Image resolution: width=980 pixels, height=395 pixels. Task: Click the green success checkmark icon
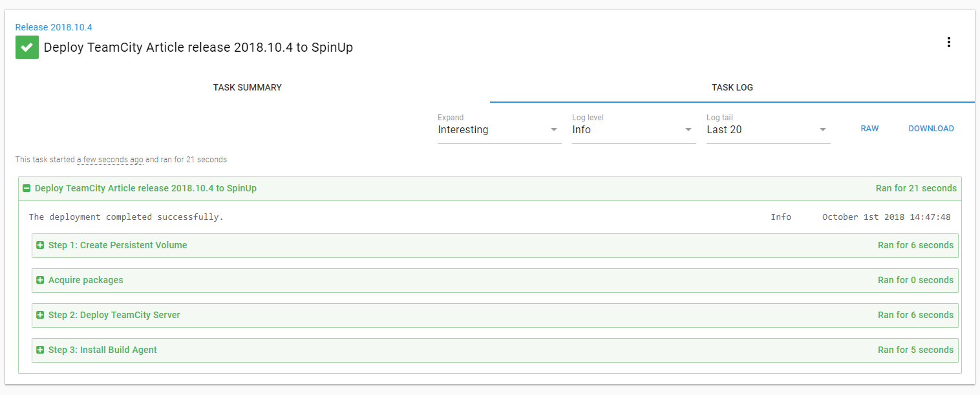pos(27,47)
